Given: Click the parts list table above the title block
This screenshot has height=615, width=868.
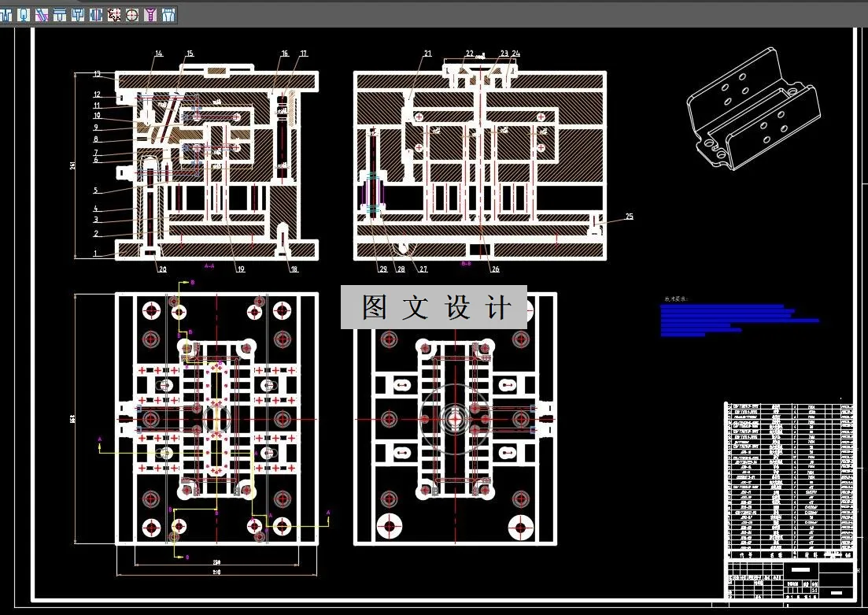Looking at the screenshot, I should (x=789, y=480).
